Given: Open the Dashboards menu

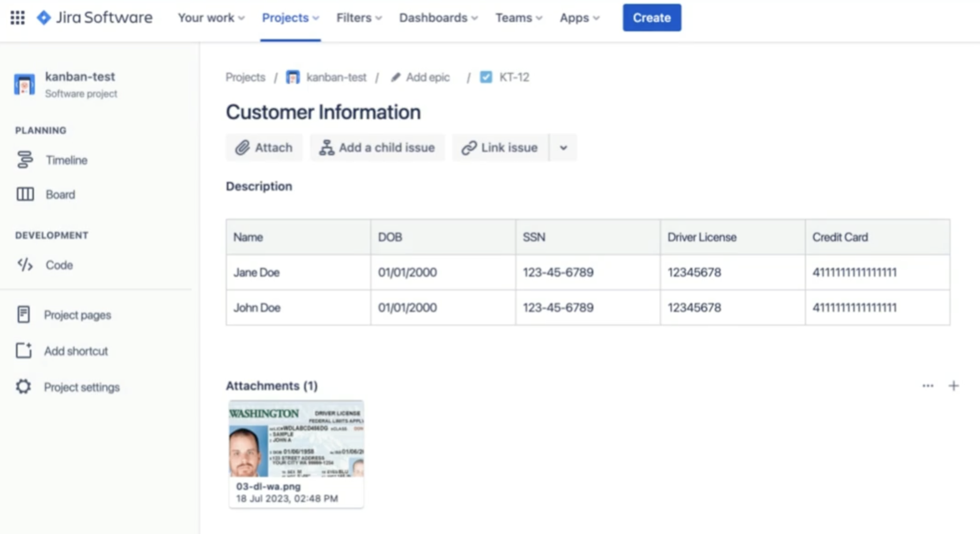Looking at the screenshot, I should click(x=438, y=18).
